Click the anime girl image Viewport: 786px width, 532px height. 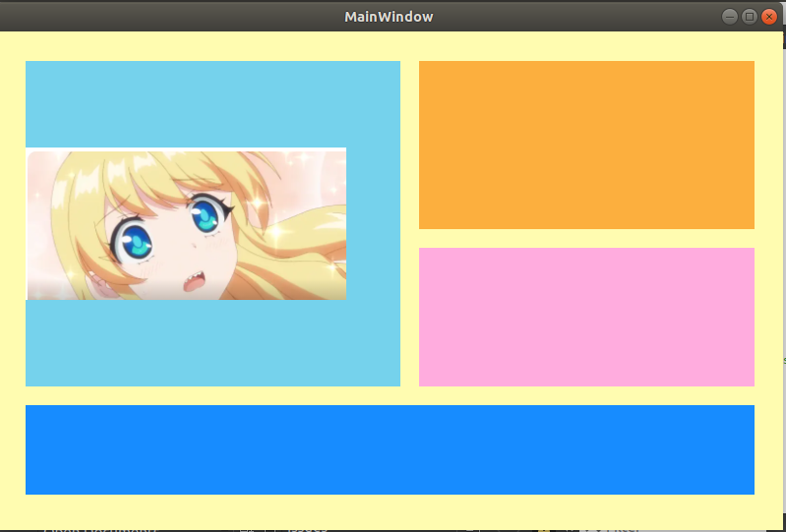click(x=186, y=224)
